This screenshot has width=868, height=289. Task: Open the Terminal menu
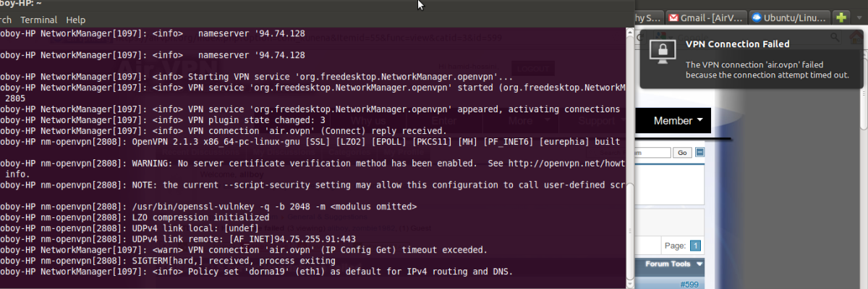39,20
